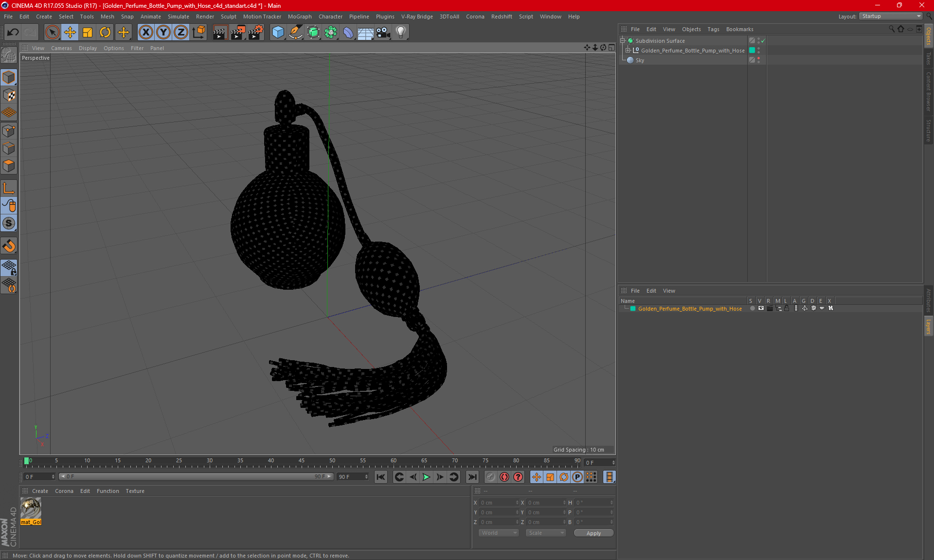This screenshot has height=560, width=934.
Task: Toggle the Snap enable icon
Action: pos(9,223)
